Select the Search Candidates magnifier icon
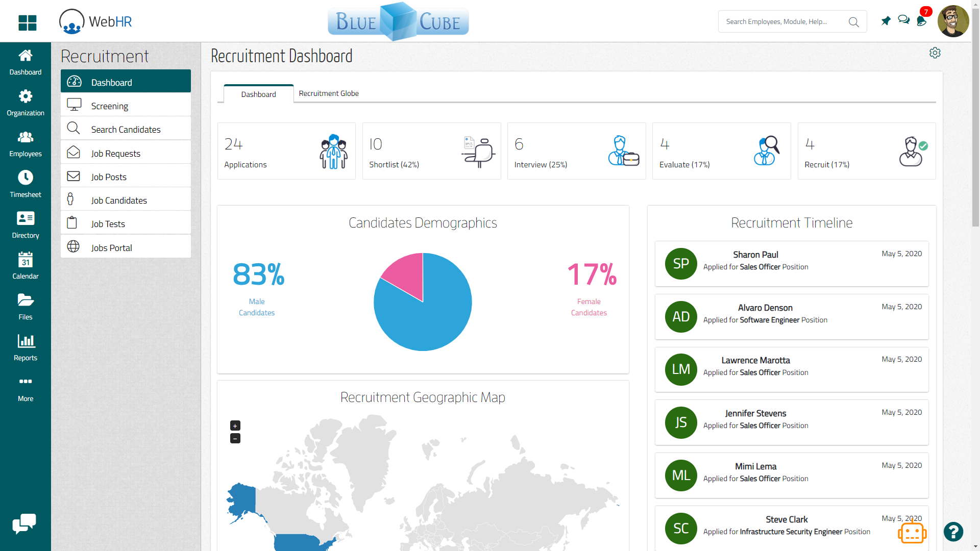Screen dimensions: 980x551 pos(73,129)
